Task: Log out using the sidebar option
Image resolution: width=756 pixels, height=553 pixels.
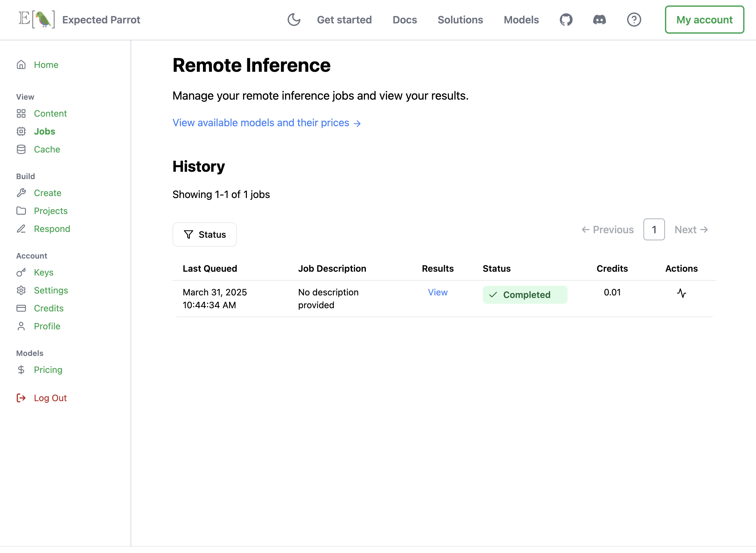Action: 50,398
